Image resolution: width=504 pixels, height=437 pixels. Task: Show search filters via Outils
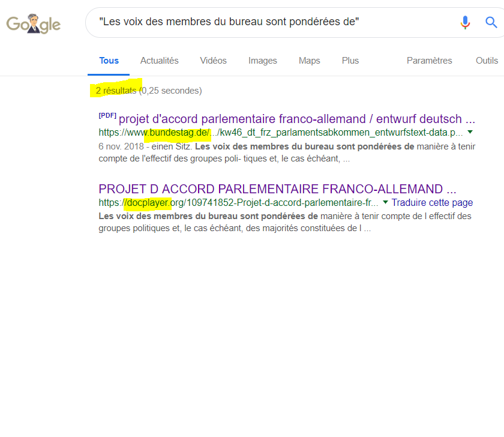[487, 61]
